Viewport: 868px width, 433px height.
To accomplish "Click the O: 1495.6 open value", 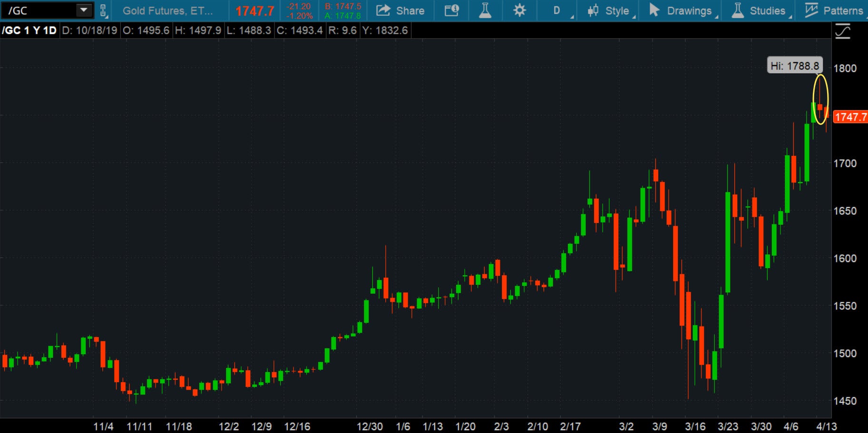I will coord(146,30).
